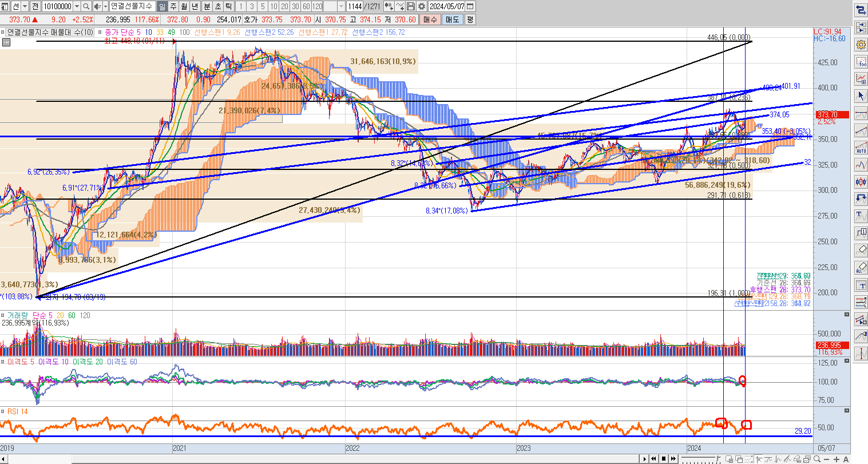The height and width of the screenshot is (464, 868).
Task: Toggle the daily (일) period button
Action: click(x=162, y=6)
